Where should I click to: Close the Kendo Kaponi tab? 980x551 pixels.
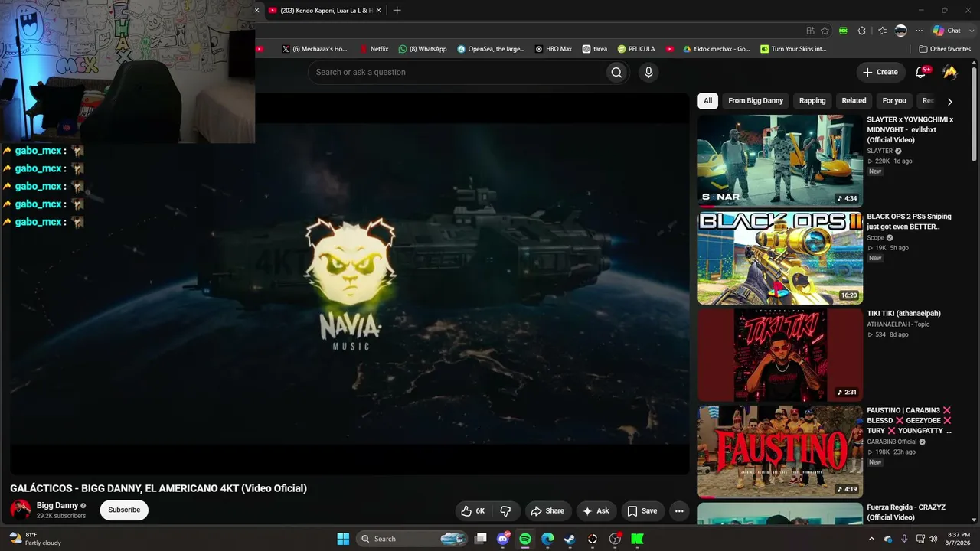[379, 11]
